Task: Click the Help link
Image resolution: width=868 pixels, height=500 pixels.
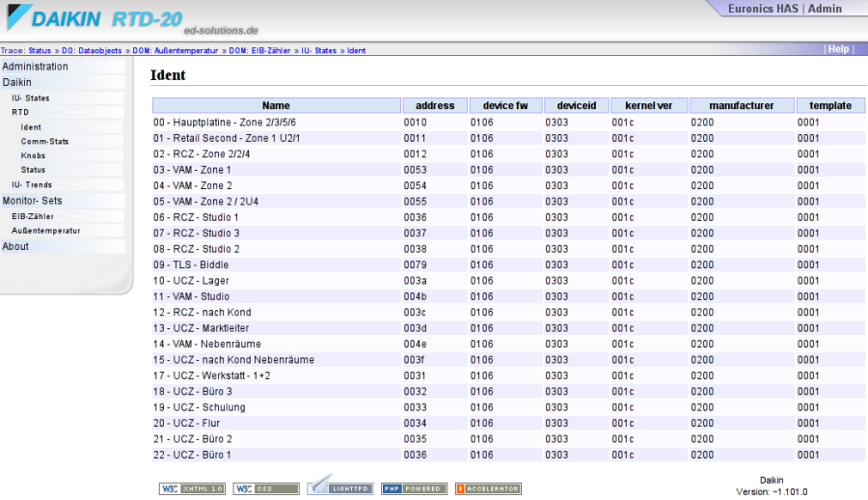Action: pos(838,49)
